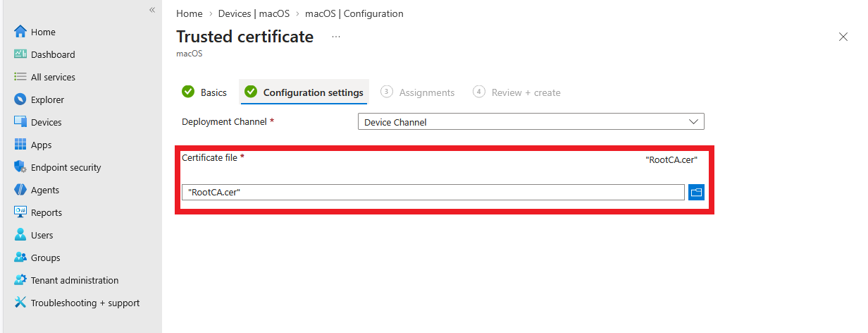Click the Home house icon in sidebar
Image resolution: width=868 pixels, height=333 pixels.
(x=20, y=32)
